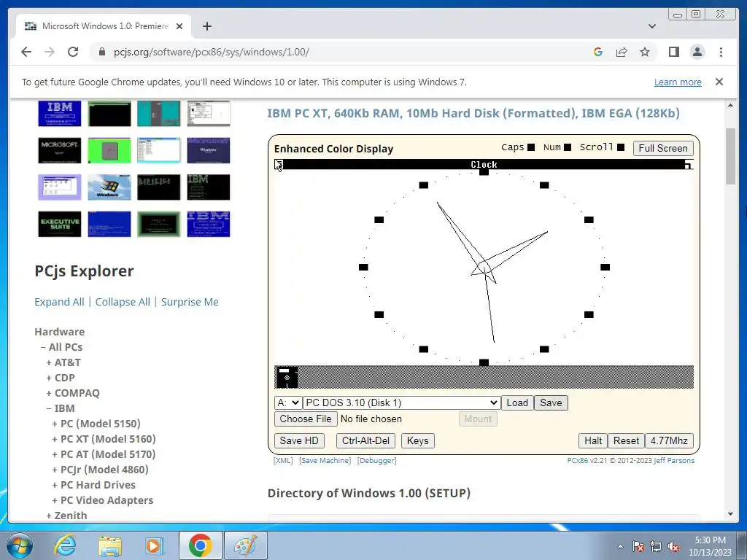View site info via the padlock icon

pos(102,52)
